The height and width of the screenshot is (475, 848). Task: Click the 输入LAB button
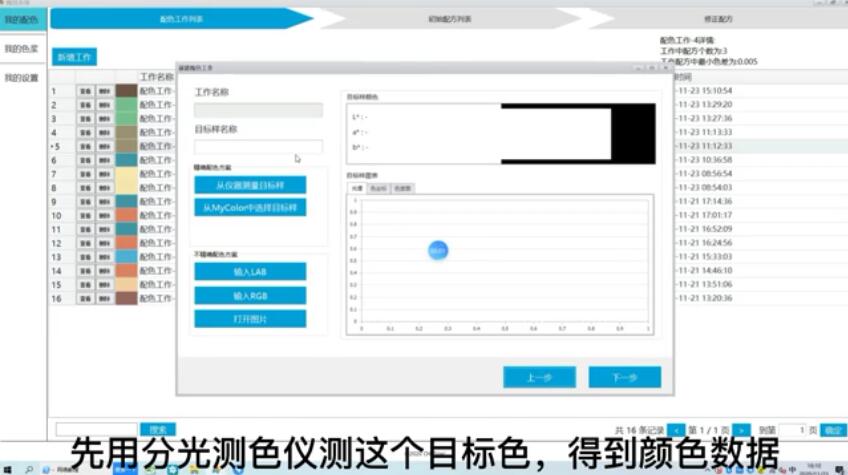coord(250,272)
